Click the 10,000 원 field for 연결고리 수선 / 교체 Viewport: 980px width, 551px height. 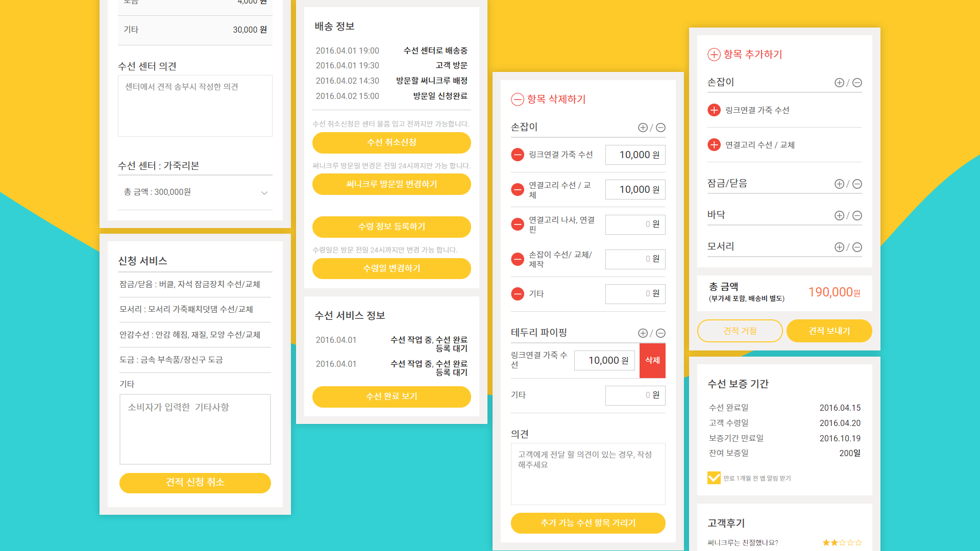[635, 190]
